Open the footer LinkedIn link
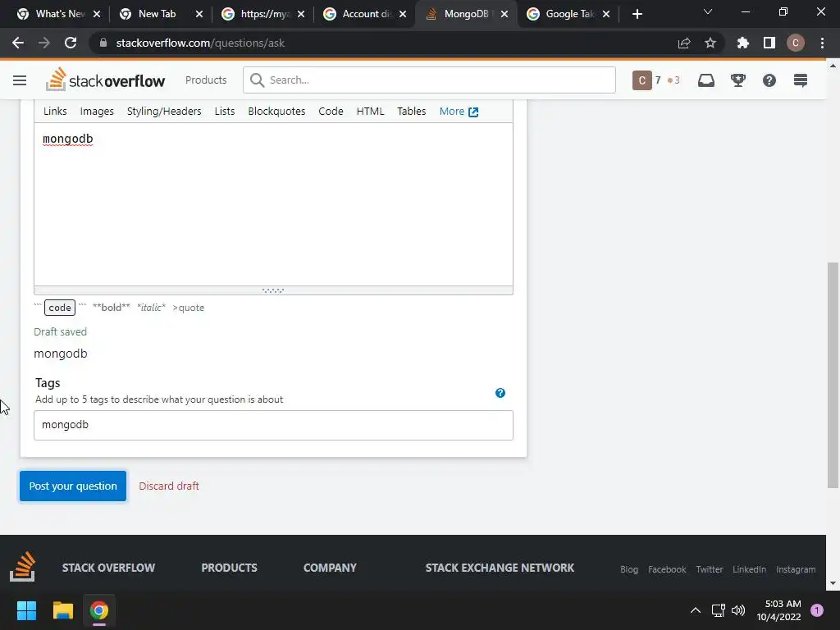Viewport: 840px width, 630px height. coord(749,569)
